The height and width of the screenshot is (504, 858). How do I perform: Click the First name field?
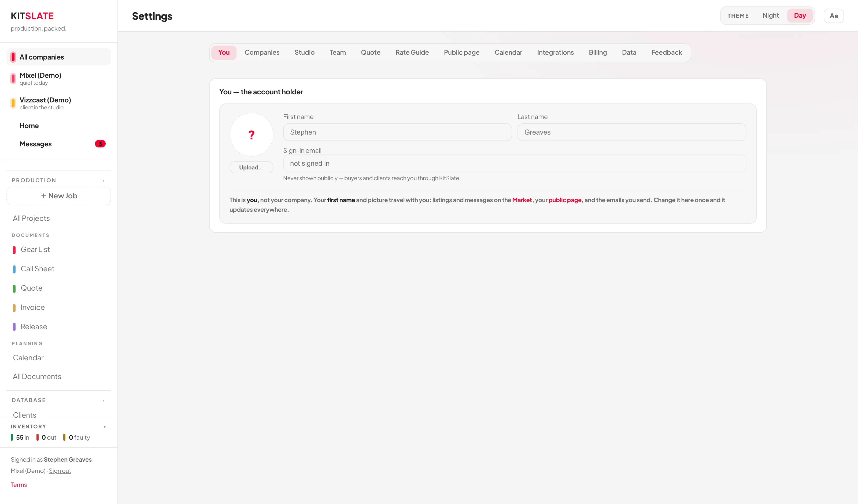pos(397,132)
